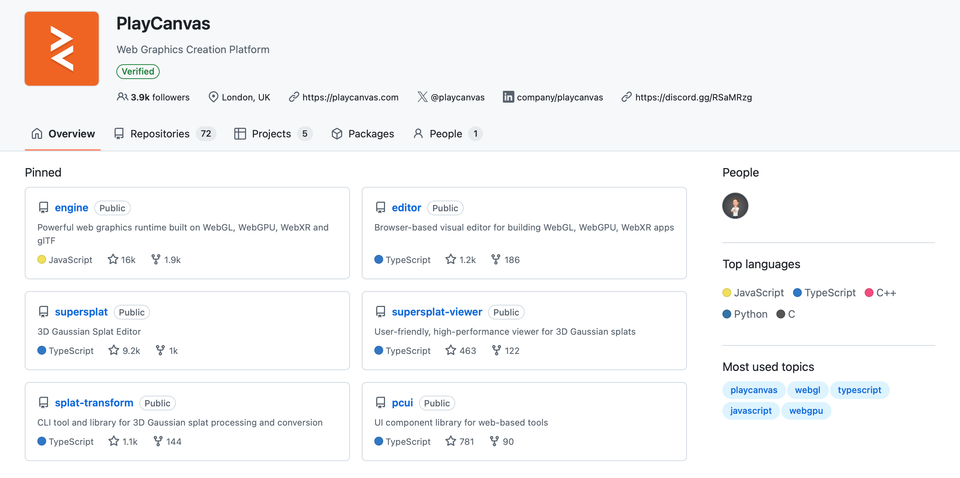The image size is (960, 478).
Task: Click the repo icon next to engine
Action: point(43,208)
